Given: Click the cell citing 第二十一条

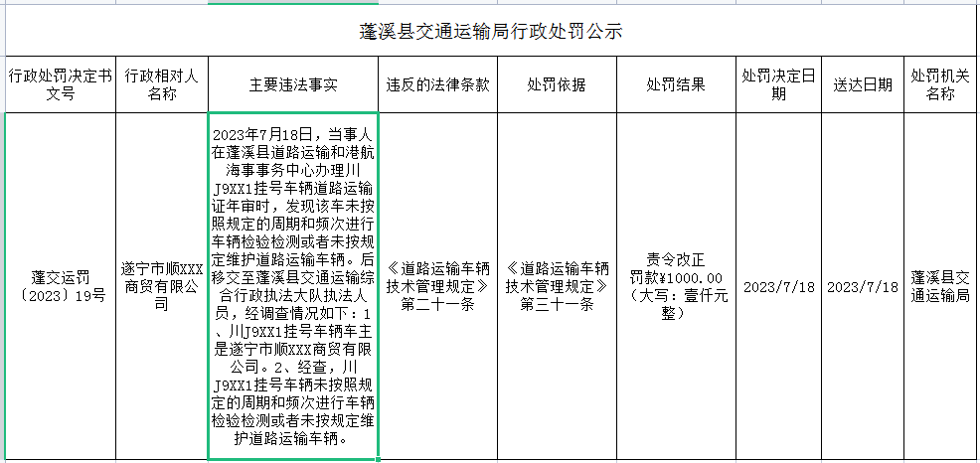Looking at the screenshot, I should point(438,286).
